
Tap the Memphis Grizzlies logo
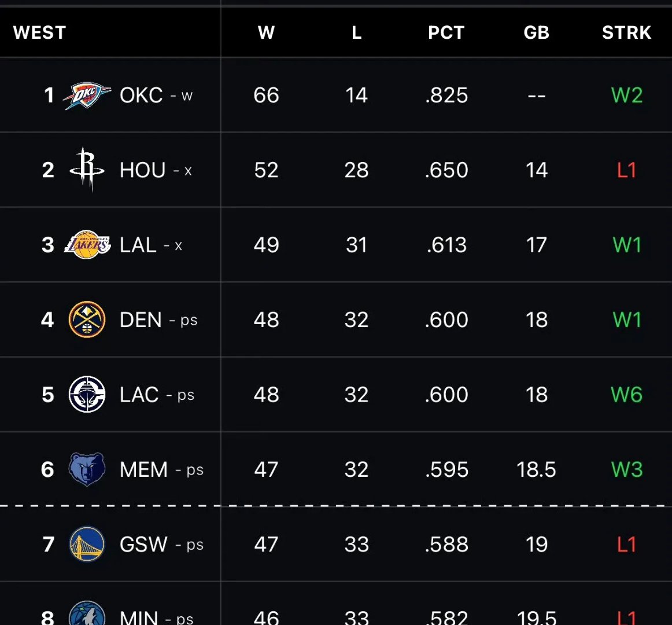[x=87, y=469]
